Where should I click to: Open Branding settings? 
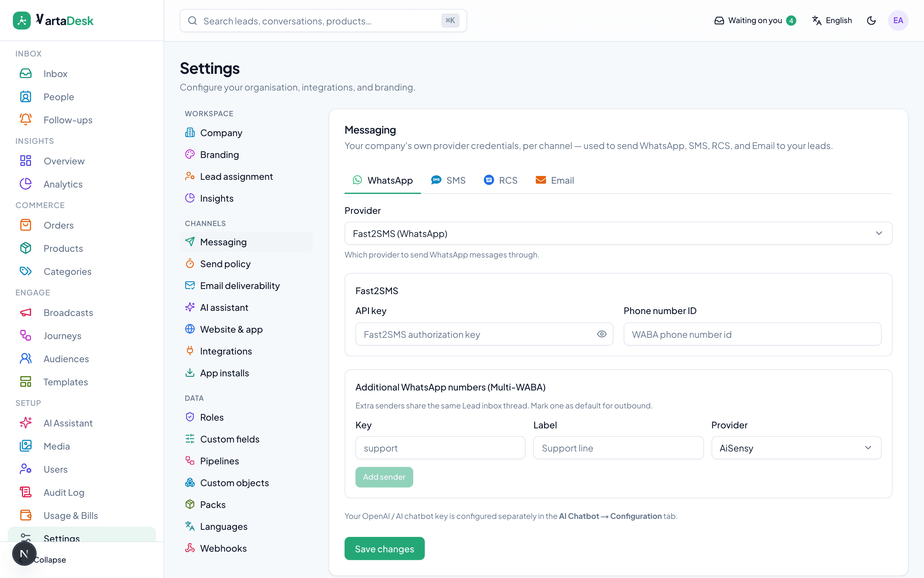[x=246, y=154]
